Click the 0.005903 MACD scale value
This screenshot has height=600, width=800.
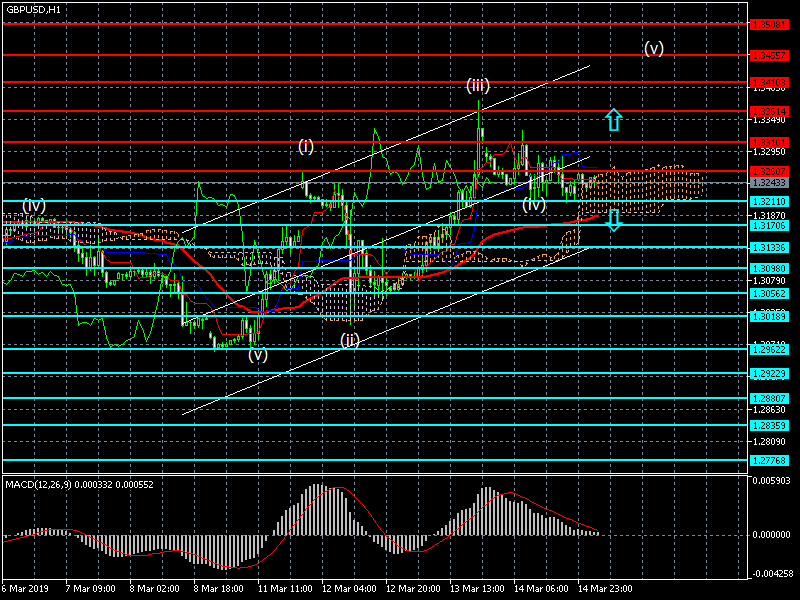coord(771,481)
